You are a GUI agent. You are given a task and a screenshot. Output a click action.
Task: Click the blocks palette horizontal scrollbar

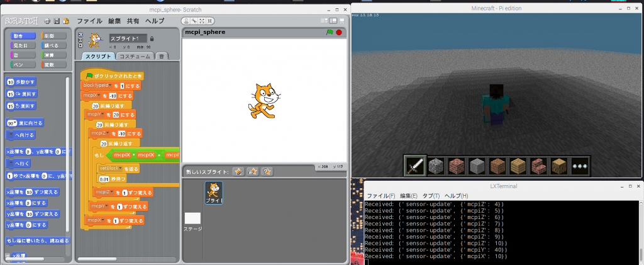(25, 259)
